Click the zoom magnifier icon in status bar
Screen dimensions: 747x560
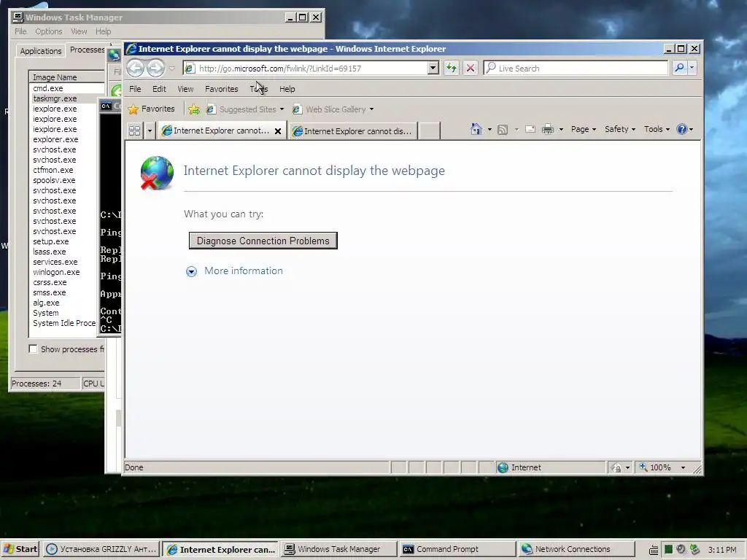tap(643, 467)
